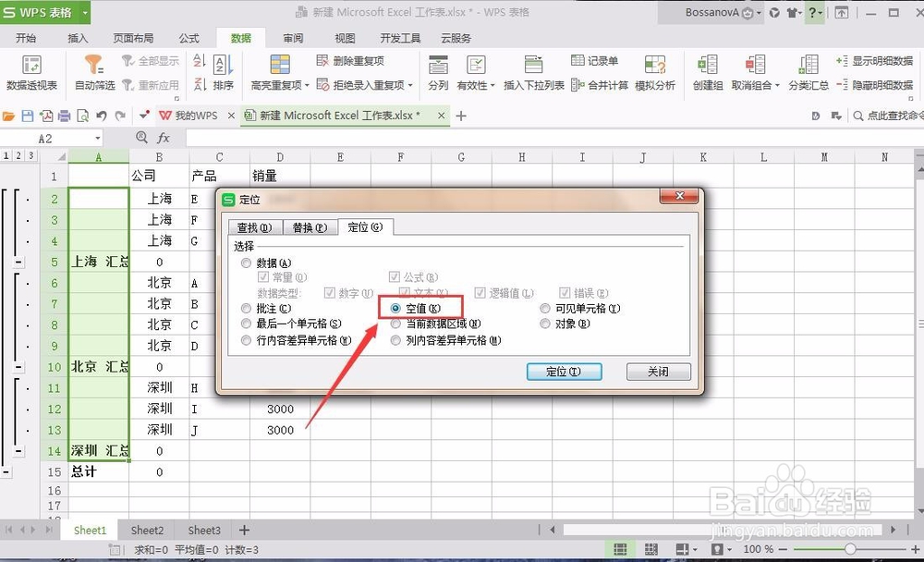The height and width of the screenshot is (562, 924).
Task: Open the 数据透视表 (PivotTable) tool
Action: pos(33,74)
